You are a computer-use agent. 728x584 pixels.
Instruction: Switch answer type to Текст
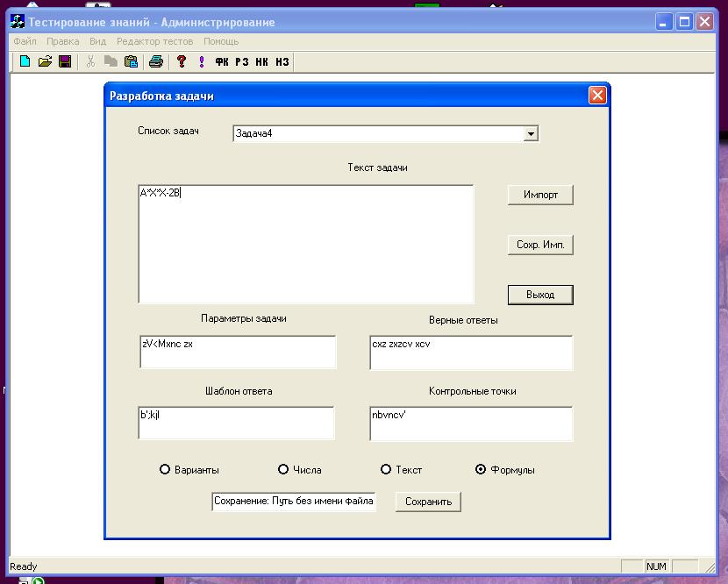pyautogui.click(x=386, y=470)
